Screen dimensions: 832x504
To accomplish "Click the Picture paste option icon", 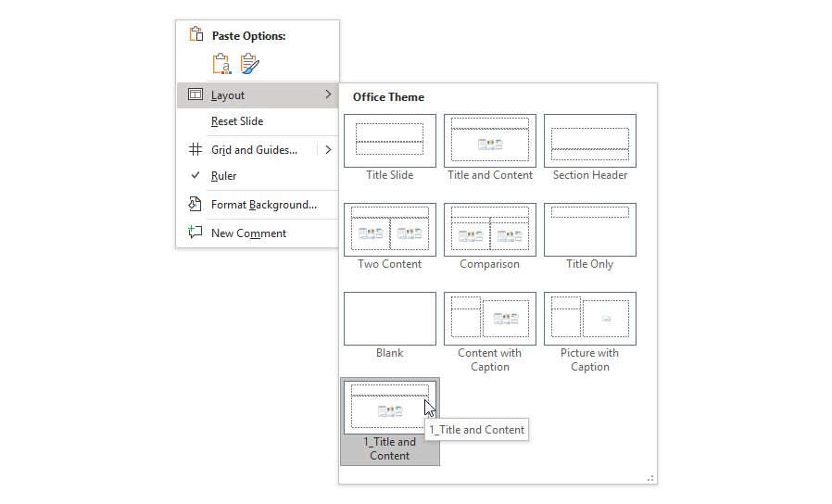I will click(249, 64).
